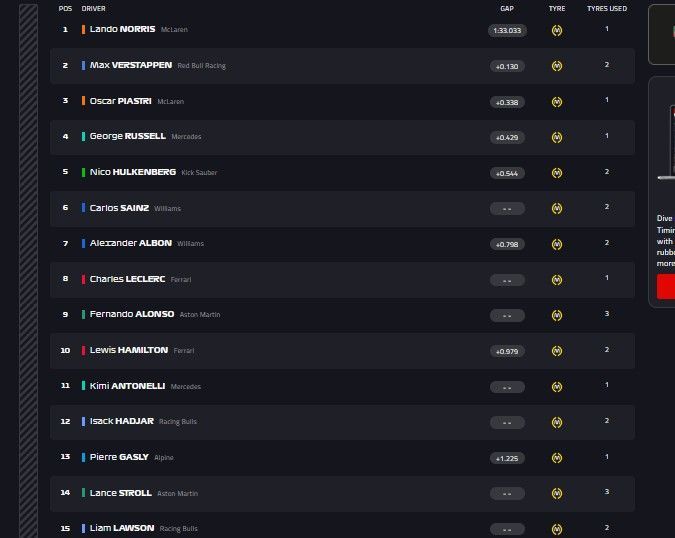The image size is (675, 538).
Task: Click the GAP column header
Action: click(x=507, y=8)
